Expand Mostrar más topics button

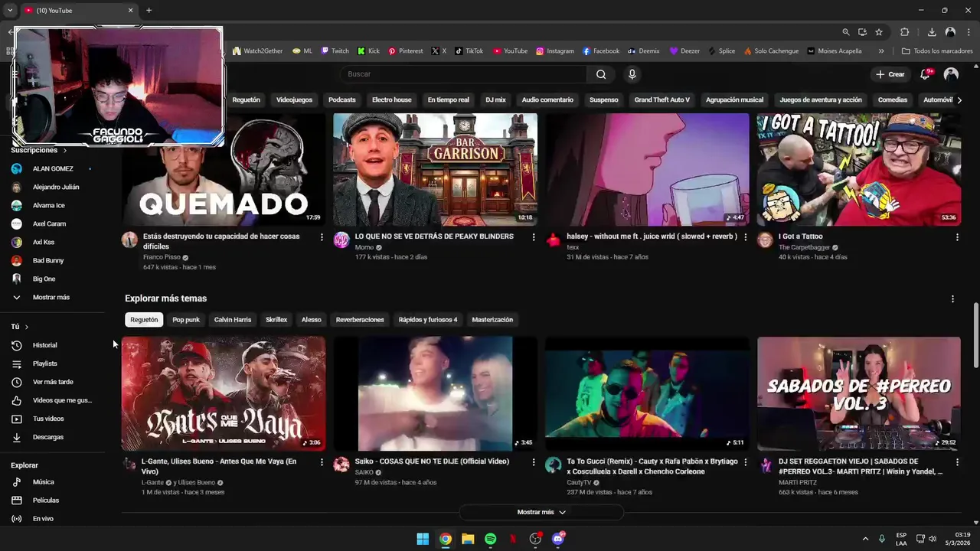(x=541, y=512)
